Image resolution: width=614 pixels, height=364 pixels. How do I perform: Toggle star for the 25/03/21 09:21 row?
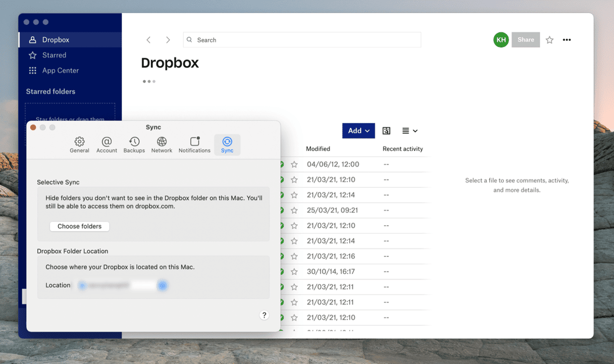(x=294, y=211)
